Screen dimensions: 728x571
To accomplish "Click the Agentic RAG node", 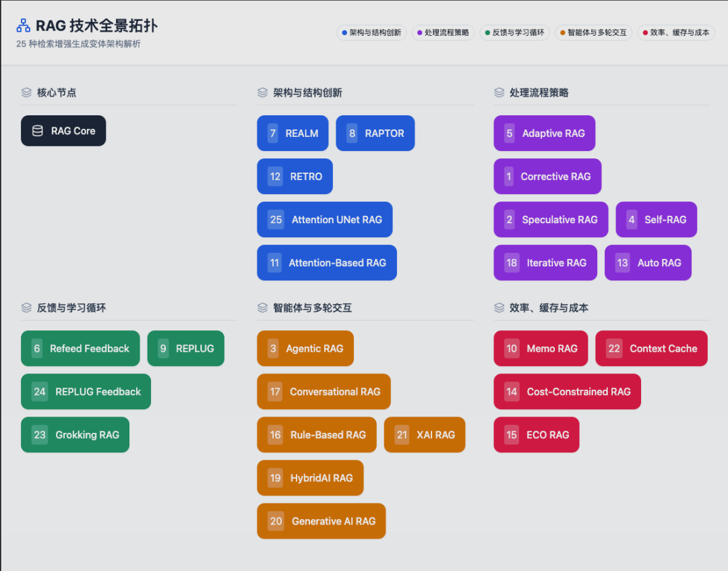I will click(x=305, y=349).
